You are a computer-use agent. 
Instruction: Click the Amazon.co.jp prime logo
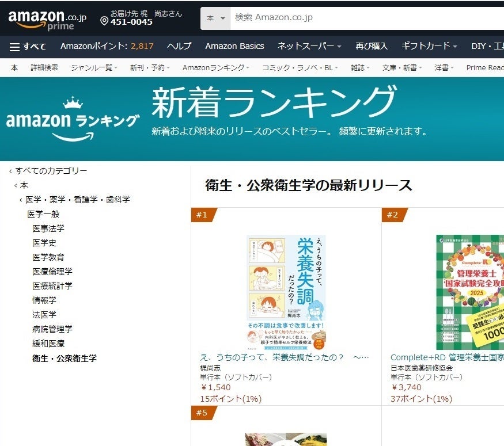click(x=47, y=20)
